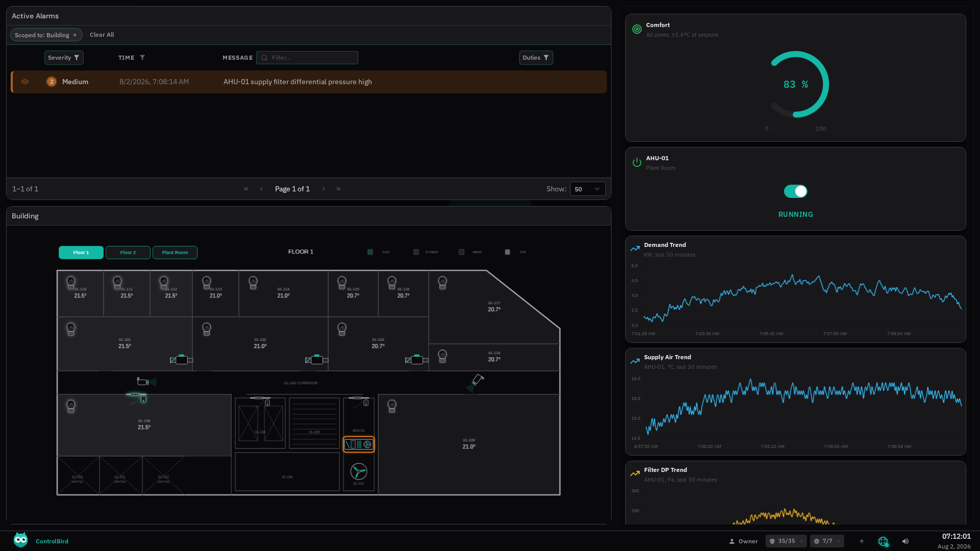Click the eye icon on the Medium alarm row

pyautogui.click(x=25, y=82)
